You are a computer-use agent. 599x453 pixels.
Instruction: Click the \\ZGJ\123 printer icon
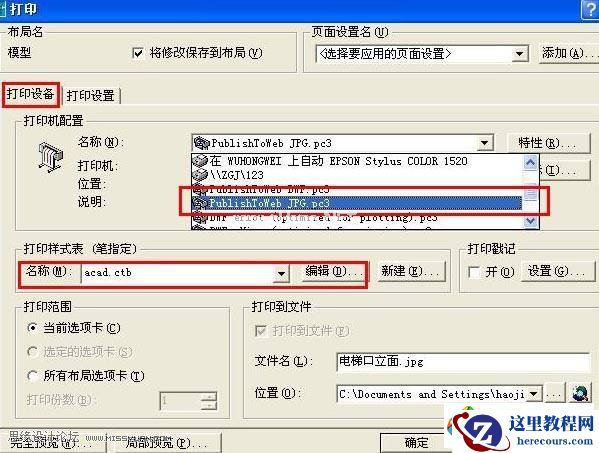coord(200,175)
